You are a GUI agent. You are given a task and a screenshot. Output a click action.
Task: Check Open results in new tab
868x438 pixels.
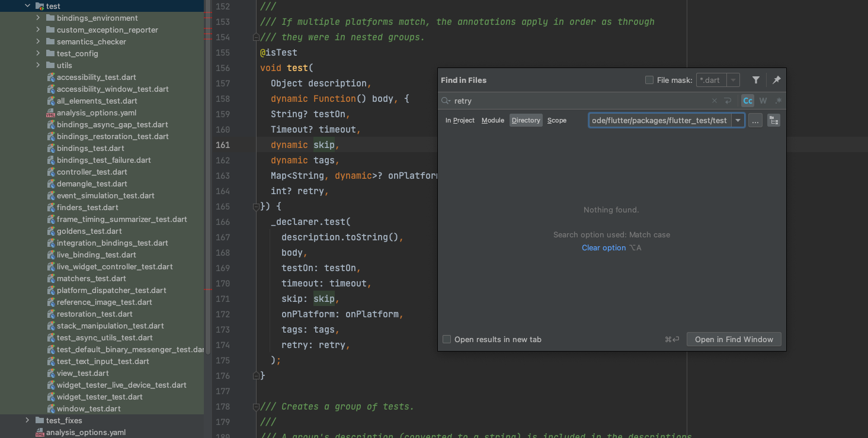[x=447, y=339]
